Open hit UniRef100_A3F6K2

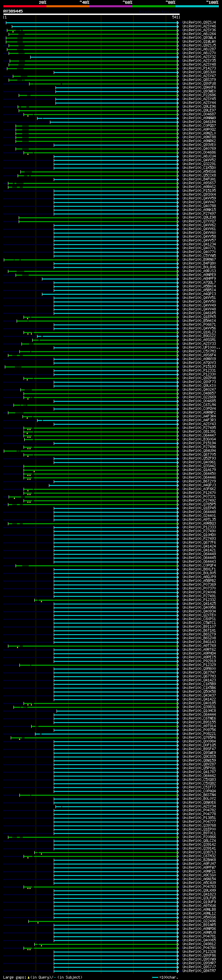coord(199,489)
